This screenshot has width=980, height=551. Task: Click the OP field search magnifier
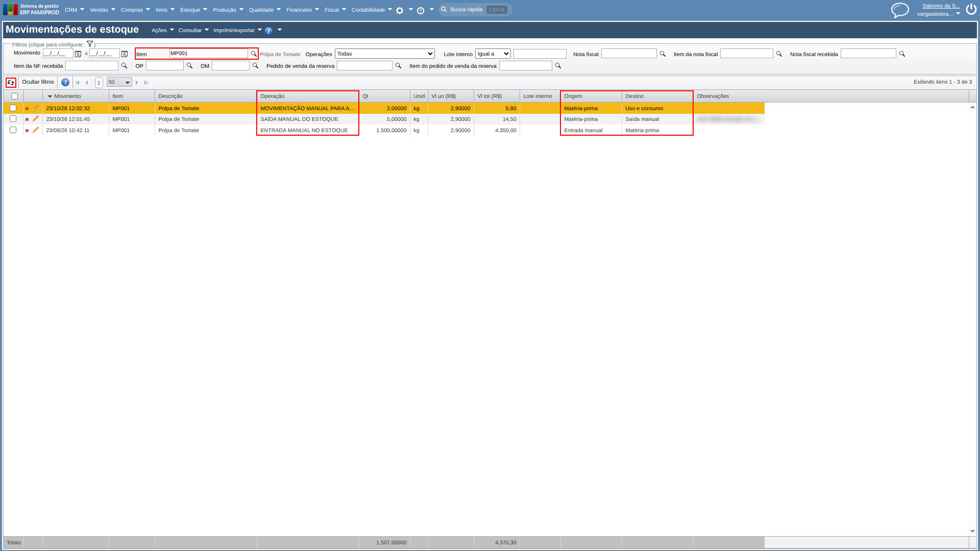(x=189, y=66)
